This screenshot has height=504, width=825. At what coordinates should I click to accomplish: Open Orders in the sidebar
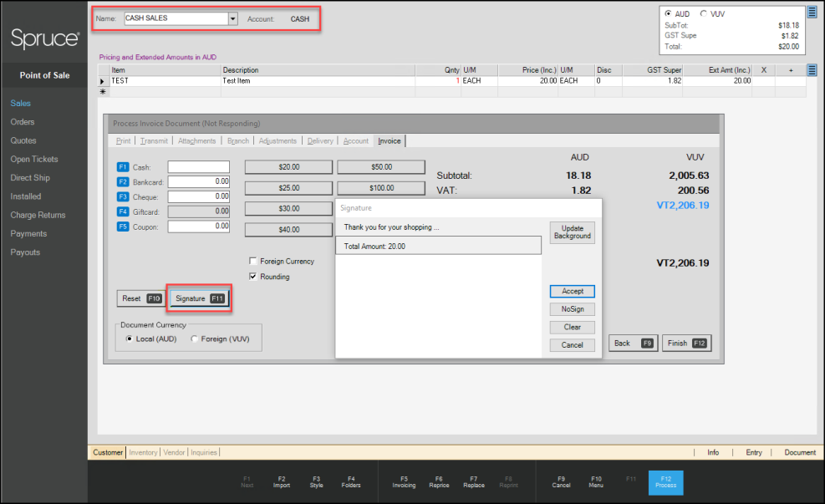point(22,121)
